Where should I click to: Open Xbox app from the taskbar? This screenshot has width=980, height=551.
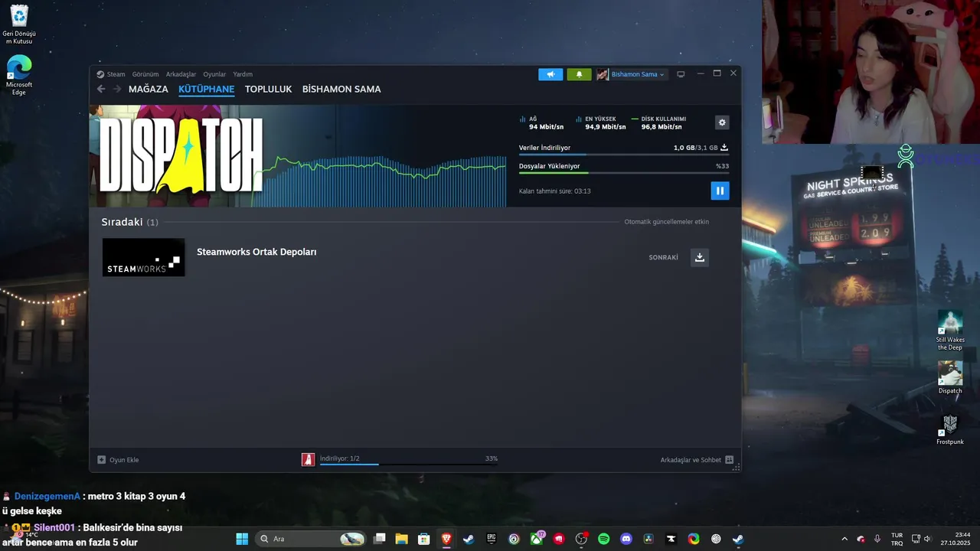pos(537,539)
